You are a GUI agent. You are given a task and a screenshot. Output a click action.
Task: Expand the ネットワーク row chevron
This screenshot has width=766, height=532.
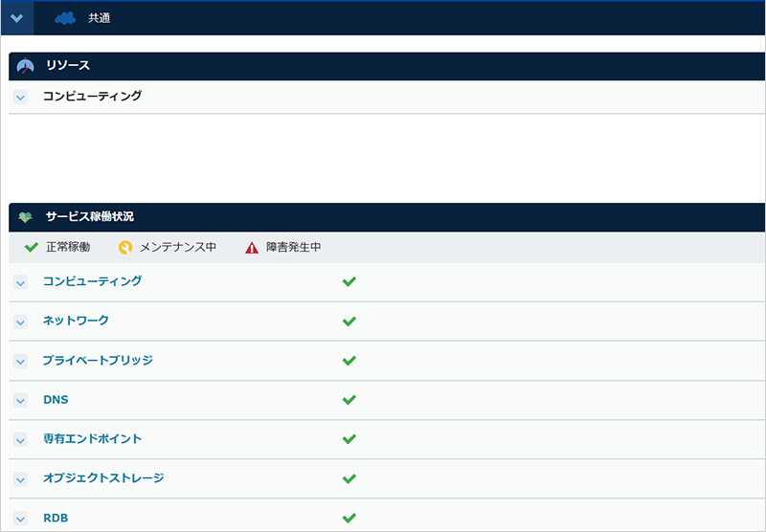[20, 322]
